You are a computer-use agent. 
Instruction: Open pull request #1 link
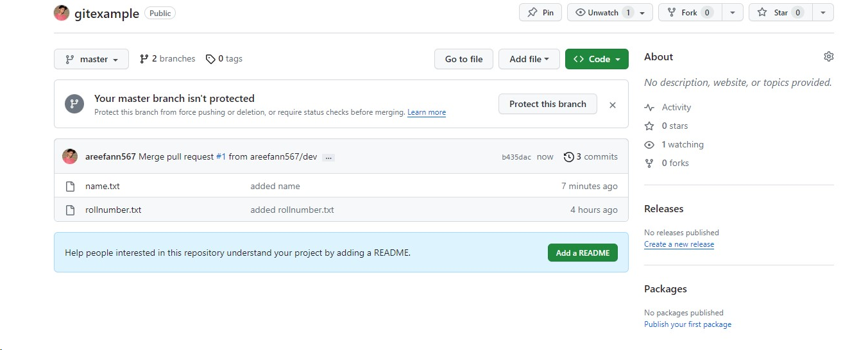click(221, 156)
